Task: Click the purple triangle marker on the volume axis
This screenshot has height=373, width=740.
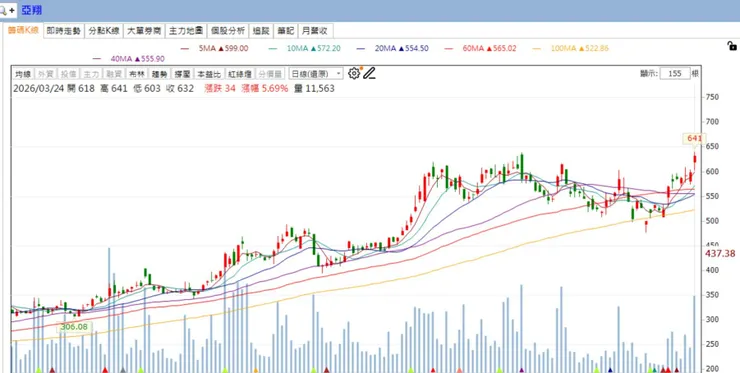Action: pyautogui.click(x=521, y=370)
